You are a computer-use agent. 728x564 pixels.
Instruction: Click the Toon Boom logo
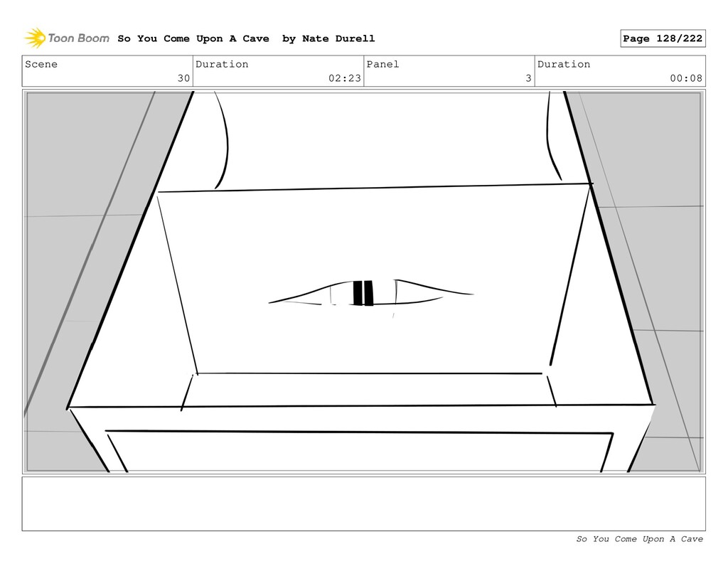(x=67, y=38)
